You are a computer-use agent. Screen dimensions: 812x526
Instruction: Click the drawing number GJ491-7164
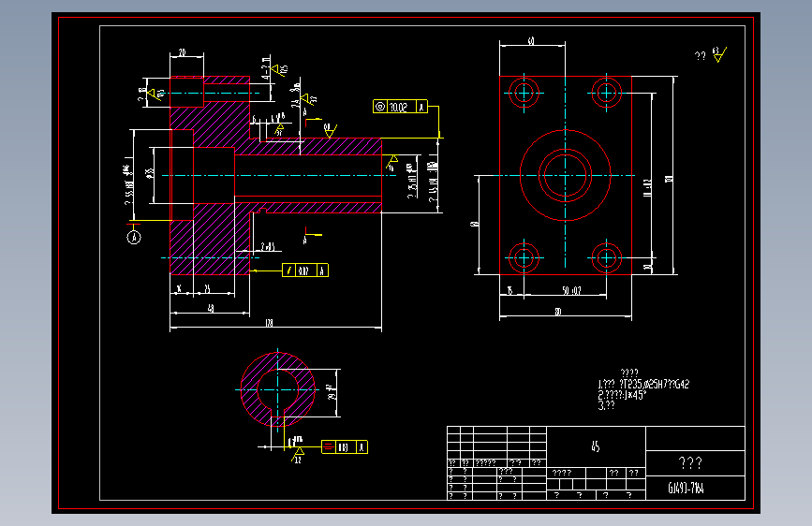686,489
